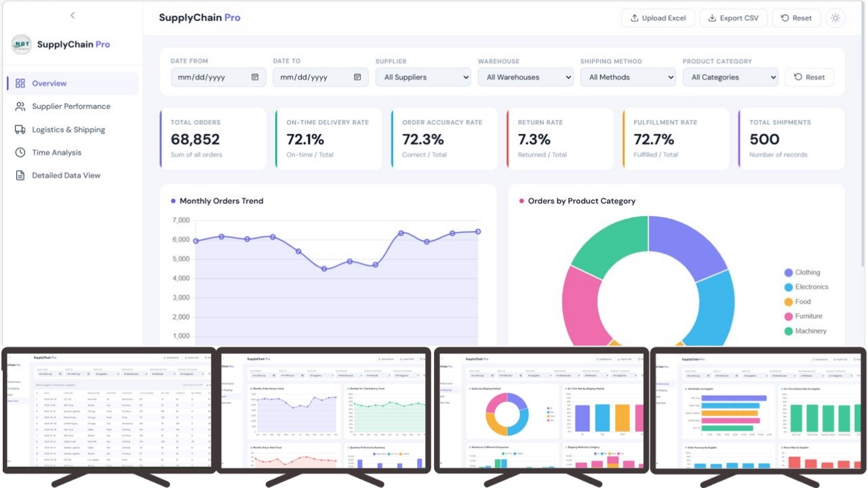Click the Fulfillment Rate 72.7% card
868x488 pixels.
[676, 138]
